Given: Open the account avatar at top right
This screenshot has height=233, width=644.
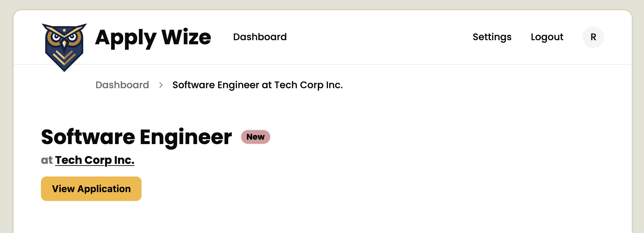Looking at the screenshot, I should [593, 37].
